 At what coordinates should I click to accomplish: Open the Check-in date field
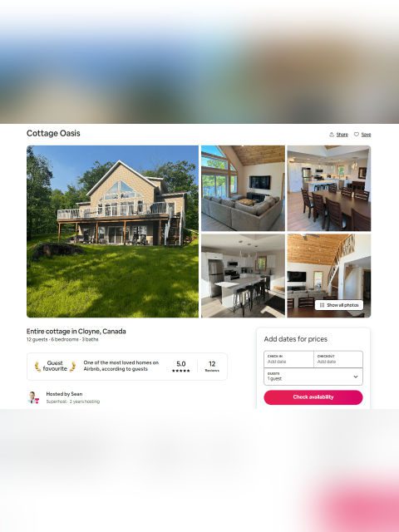[x=288, y=359]
